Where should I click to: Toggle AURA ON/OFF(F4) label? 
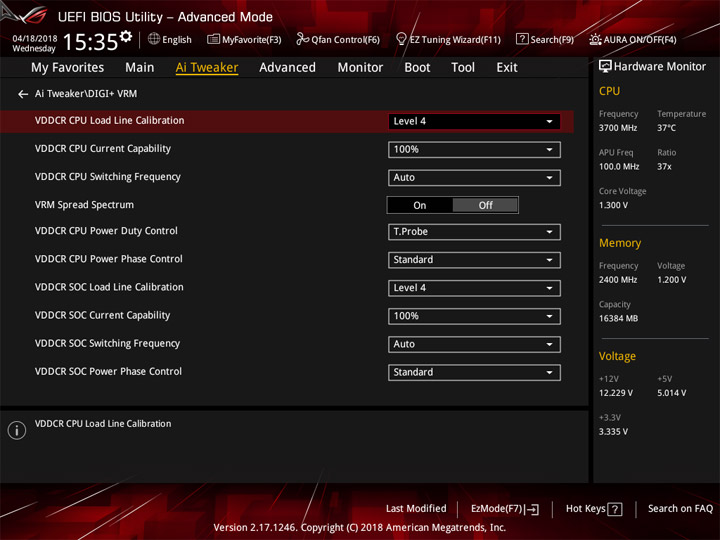coord(640,39)
